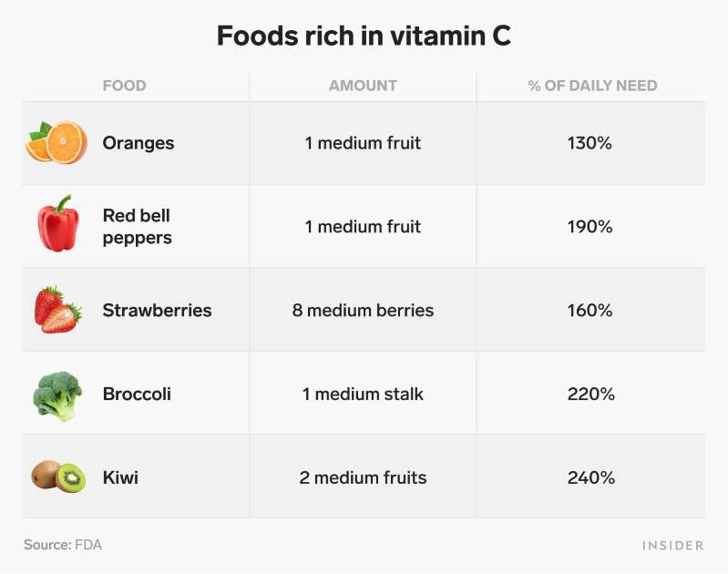
Task: Click the 240% daily need value
Action: [592, 477]
